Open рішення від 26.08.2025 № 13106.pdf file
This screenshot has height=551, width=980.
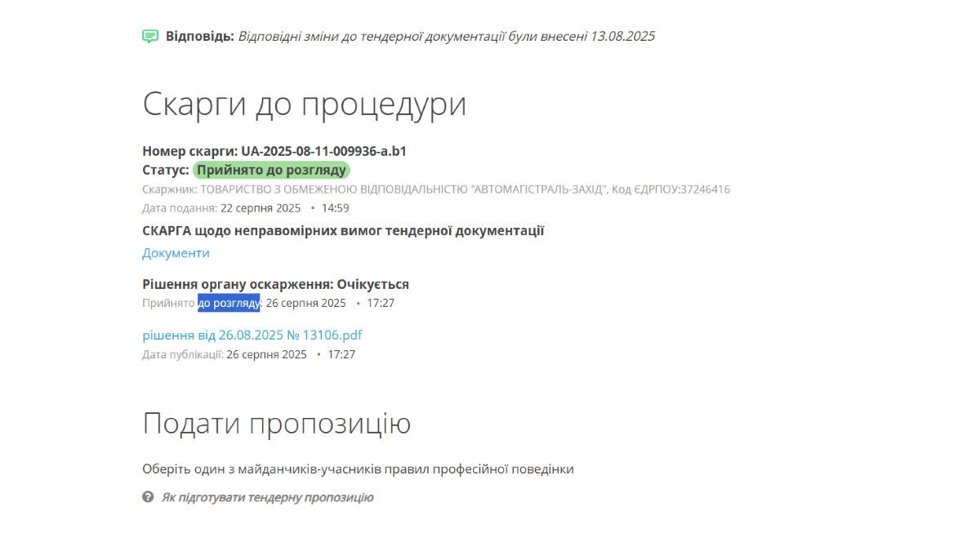(x=252, y=335)
